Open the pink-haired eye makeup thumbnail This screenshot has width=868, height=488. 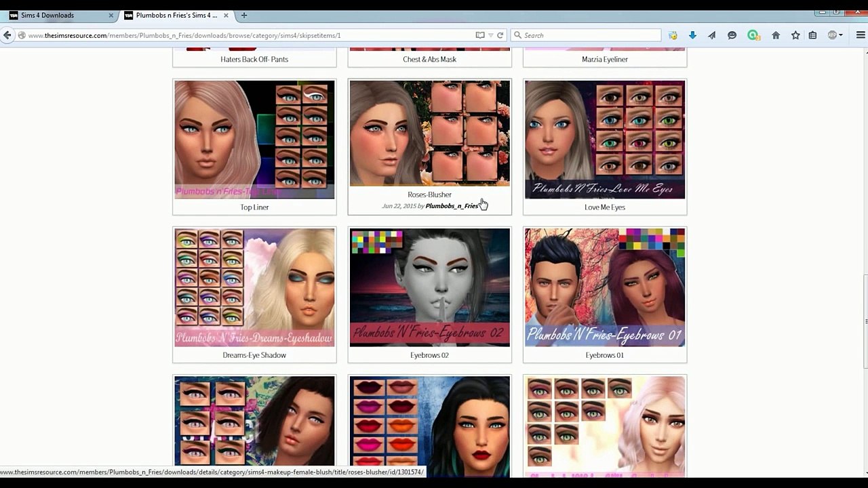604,427
